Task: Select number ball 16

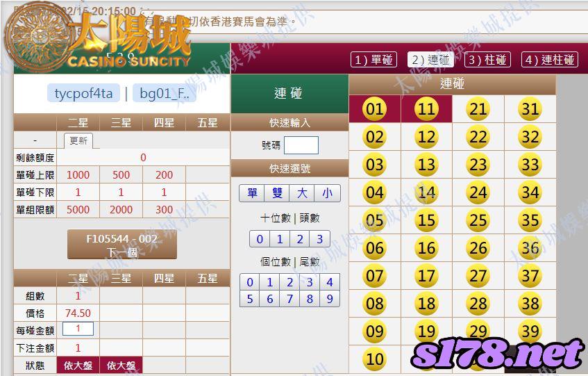Action: 426,248
